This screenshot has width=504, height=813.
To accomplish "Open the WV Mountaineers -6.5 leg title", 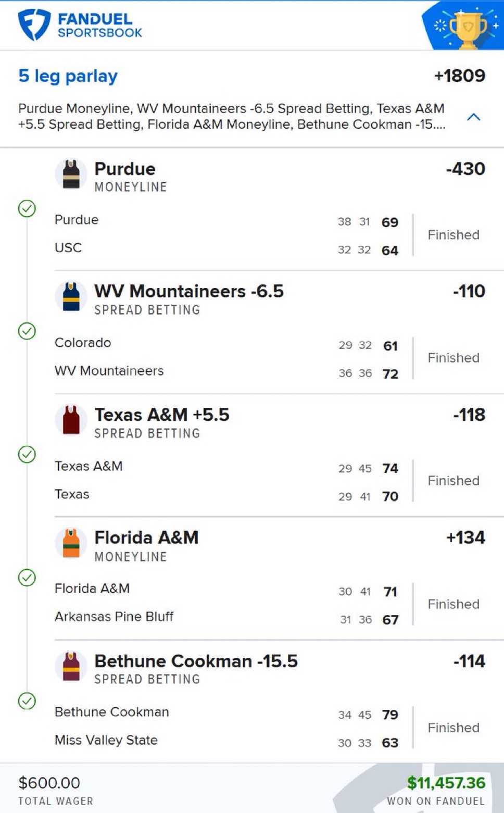I will pos(188,292).
